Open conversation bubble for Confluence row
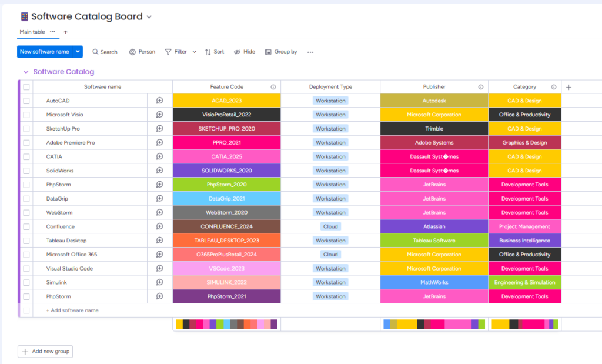Image resolution: width=602 pixels, height=364 pixels. tap(159, 226)
